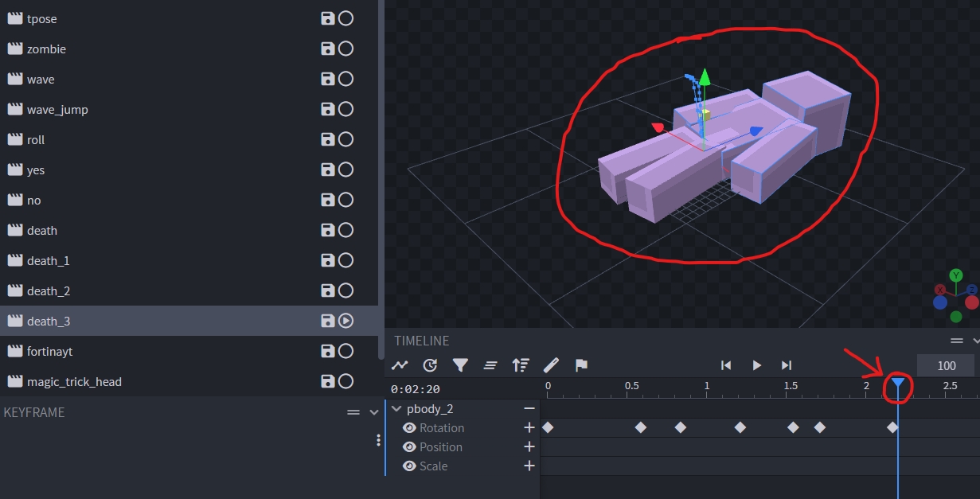This screenshot has width=980, height=499.
Task: Click the save icon next to death_2
Action: (x=327, y=290)
